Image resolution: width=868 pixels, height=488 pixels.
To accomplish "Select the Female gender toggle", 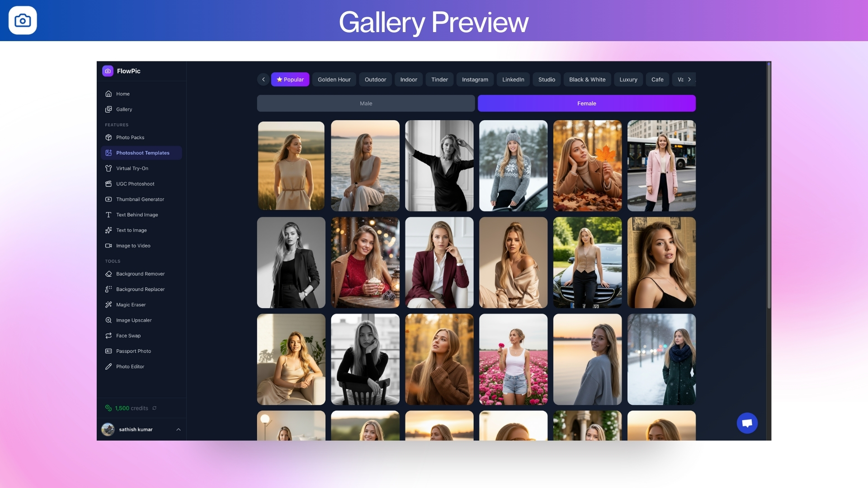I will tap(586, 103).
